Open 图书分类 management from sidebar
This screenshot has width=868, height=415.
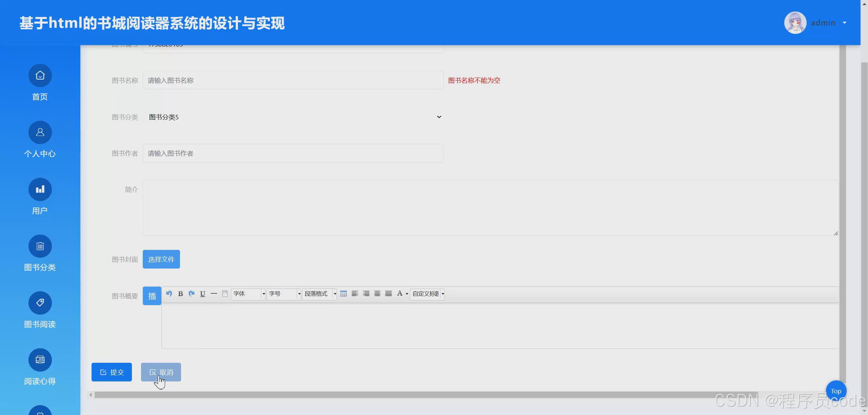tap(40, 254)
